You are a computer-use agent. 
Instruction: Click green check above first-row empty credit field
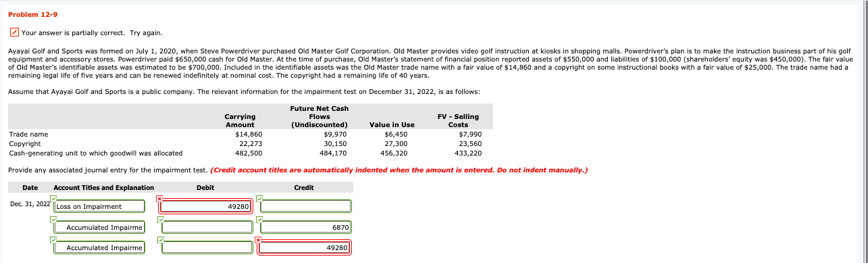(259, 199)
